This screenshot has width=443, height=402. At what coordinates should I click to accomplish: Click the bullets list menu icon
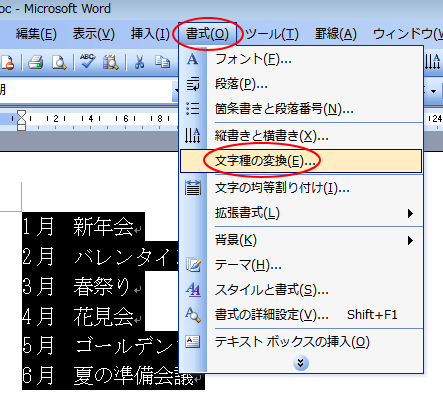click(x=193, y=109)
